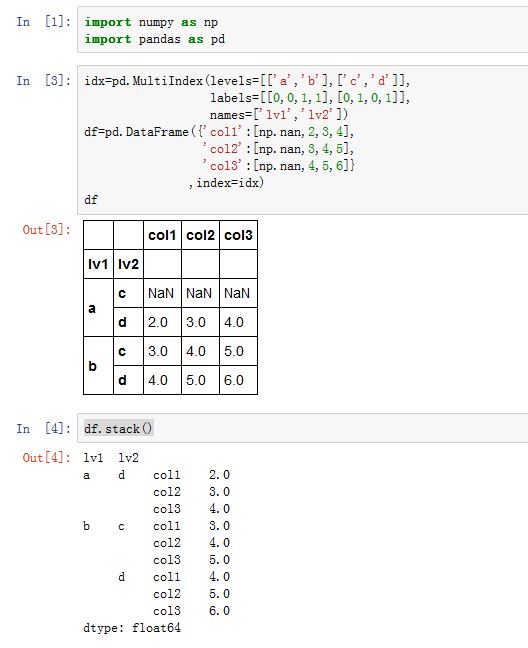Click NaN cell under col1
Screen dimensions: 528x648
(162, 293)
